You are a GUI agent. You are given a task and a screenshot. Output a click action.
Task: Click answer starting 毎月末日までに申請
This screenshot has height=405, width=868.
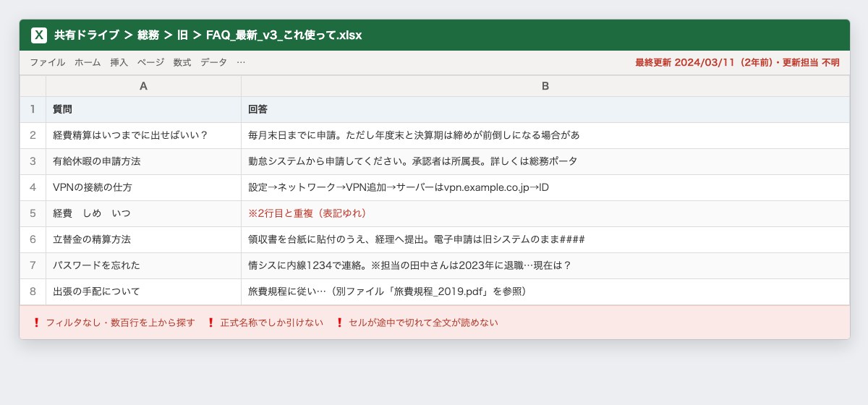point(545,135)
